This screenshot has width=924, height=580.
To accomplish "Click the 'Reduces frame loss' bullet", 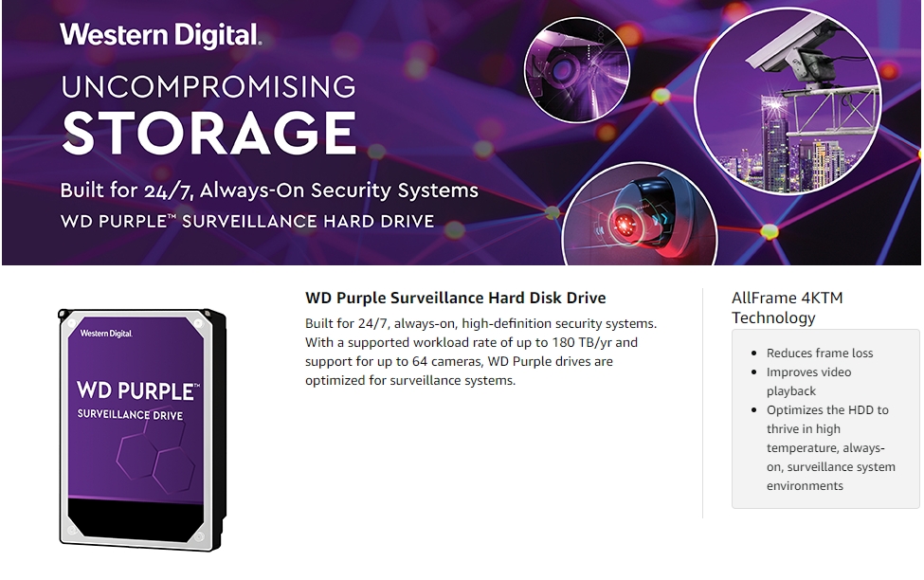I will 820,353.
